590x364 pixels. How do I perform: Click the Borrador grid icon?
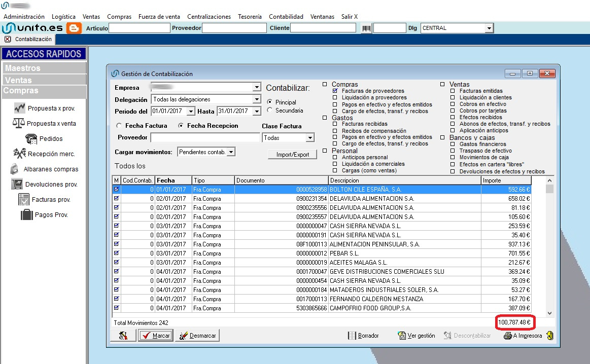(352, 336)
